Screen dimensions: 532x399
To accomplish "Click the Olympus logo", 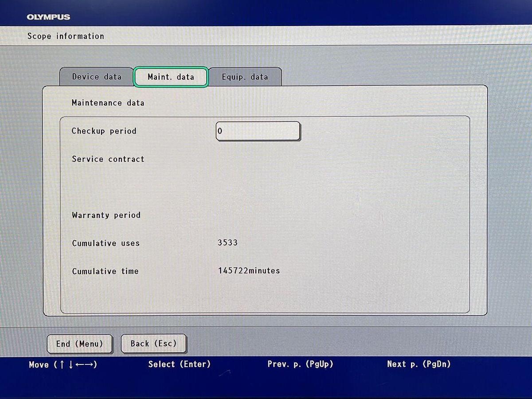I will coord(48,17).
